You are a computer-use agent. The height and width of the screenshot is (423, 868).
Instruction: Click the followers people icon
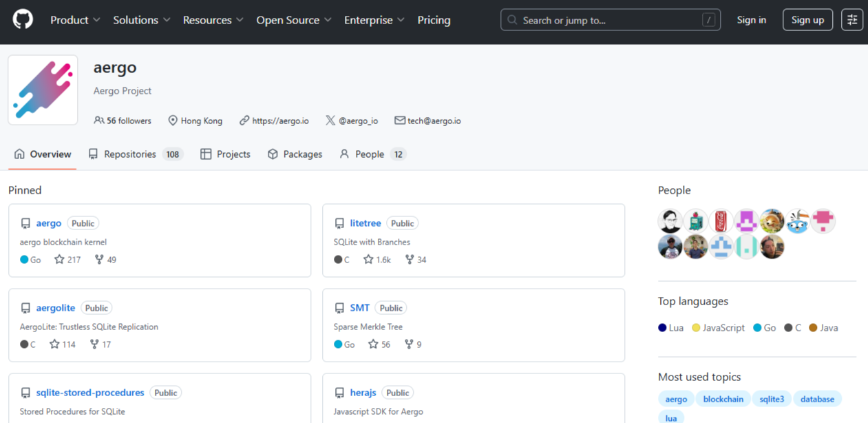(x=99, y=121)
